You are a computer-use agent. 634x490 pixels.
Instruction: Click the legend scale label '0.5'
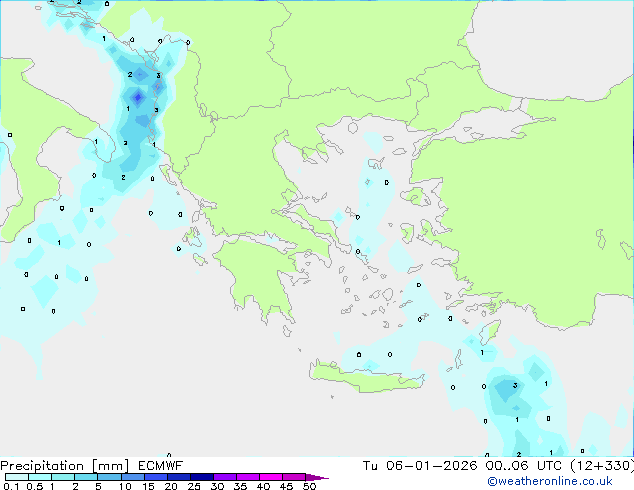(x=35, y=486)
